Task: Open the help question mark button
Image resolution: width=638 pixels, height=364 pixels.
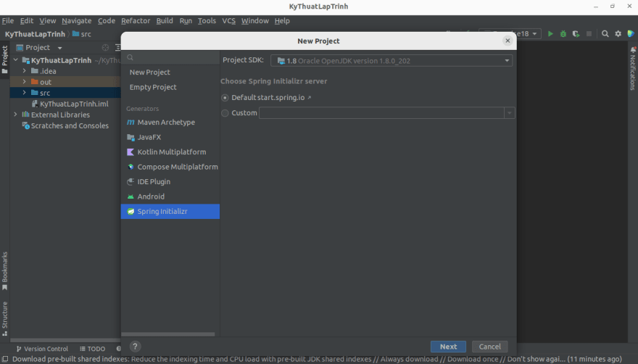Action: (135, 347)
